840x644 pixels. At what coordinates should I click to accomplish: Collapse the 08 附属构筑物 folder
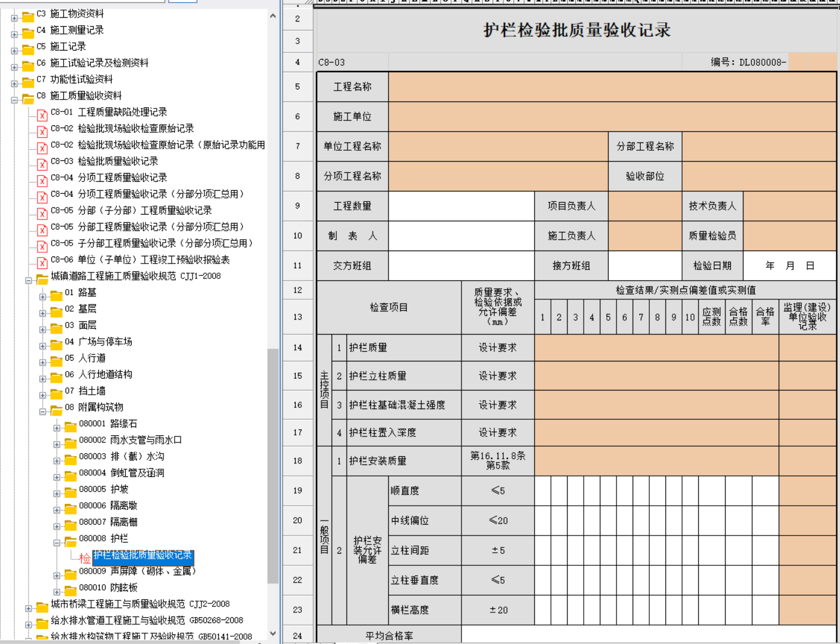pyautogui.click(x=42, y=412)
